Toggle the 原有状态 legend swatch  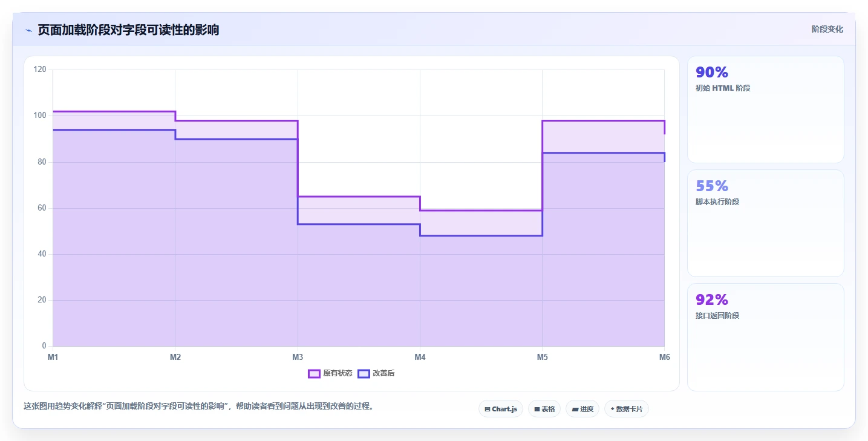(x=314, y=373)
